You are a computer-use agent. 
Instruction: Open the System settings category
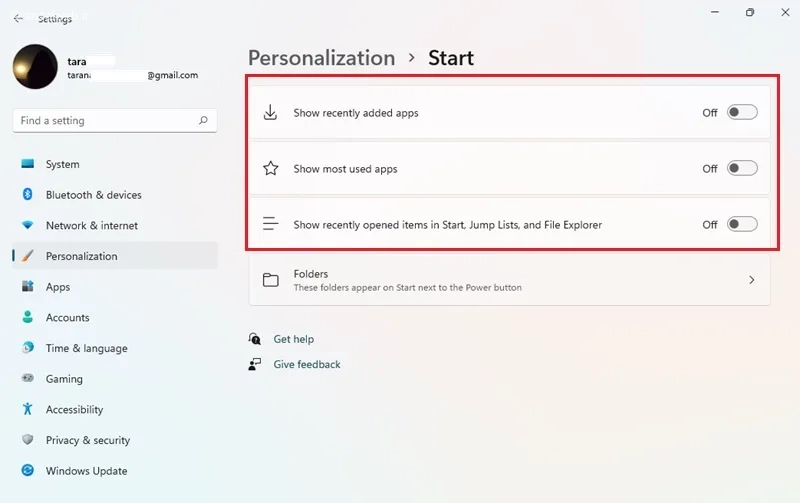click(x=62, y=164)
